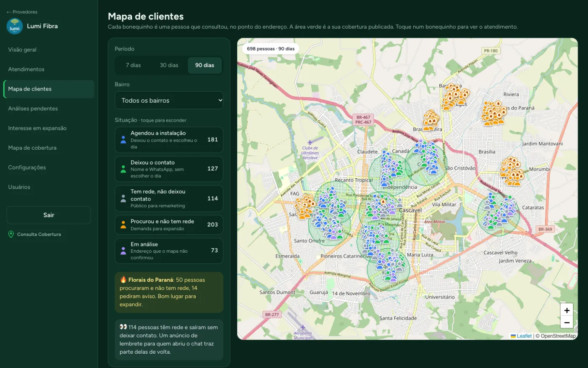Click the green person icon for Deixou o contato
588x368 pixels.
[123, 169]
